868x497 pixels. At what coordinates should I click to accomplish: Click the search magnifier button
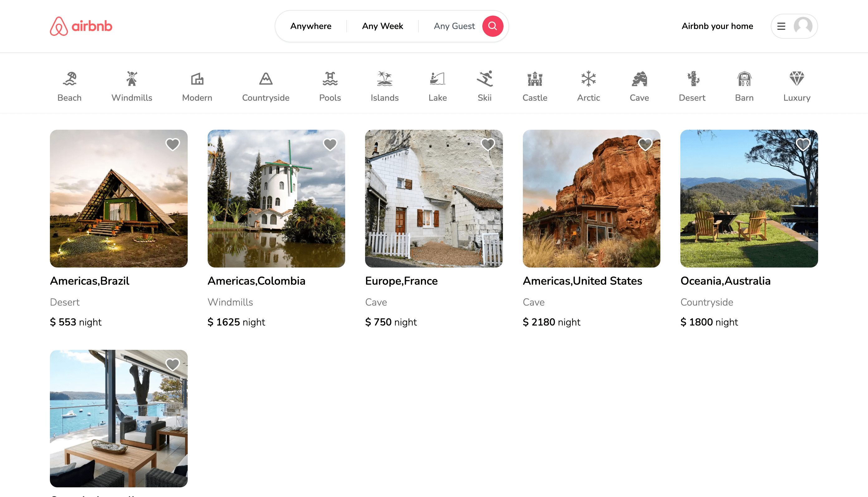492,26
